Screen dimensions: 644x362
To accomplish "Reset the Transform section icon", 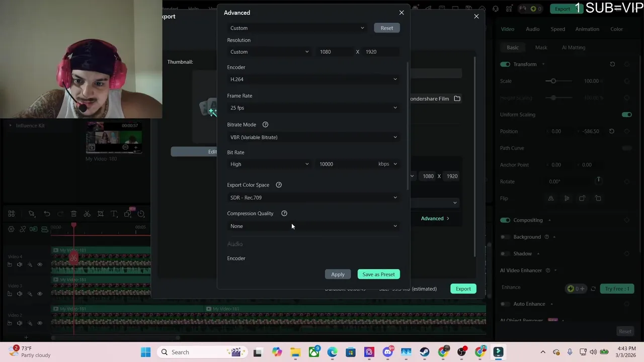I will pos(612,64).
